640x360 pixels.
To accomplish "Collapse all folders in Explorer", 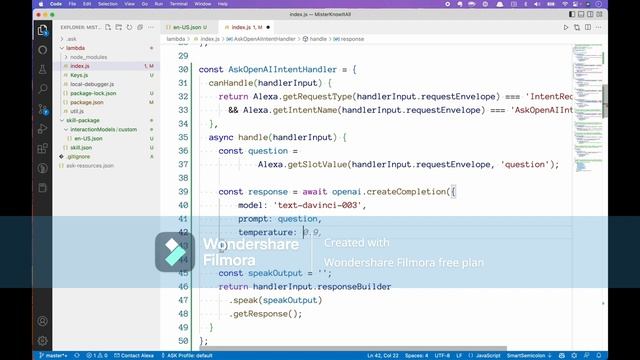I will [140, 27].
